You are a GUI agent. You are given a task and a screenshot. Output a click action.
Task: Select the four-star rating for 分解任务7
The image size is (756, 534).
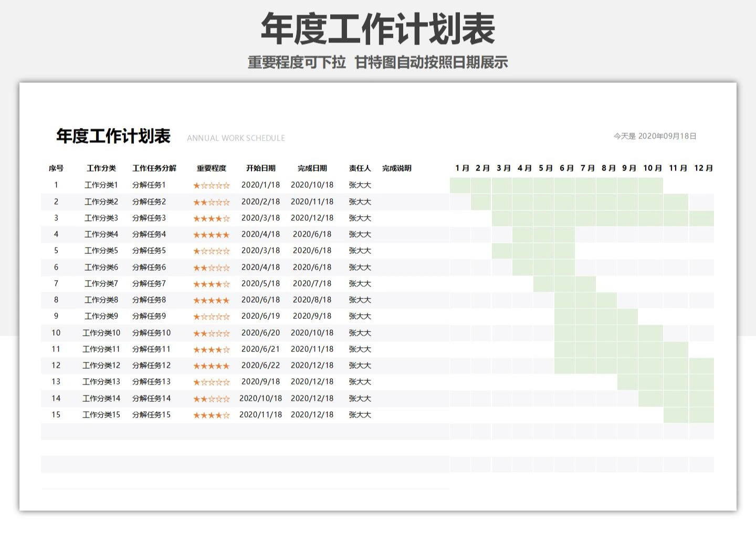click(211, 283)
